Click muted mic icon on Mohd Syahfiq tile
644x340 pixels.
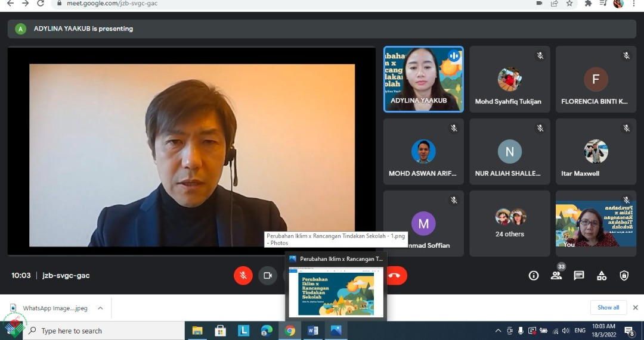click(540, 56)
